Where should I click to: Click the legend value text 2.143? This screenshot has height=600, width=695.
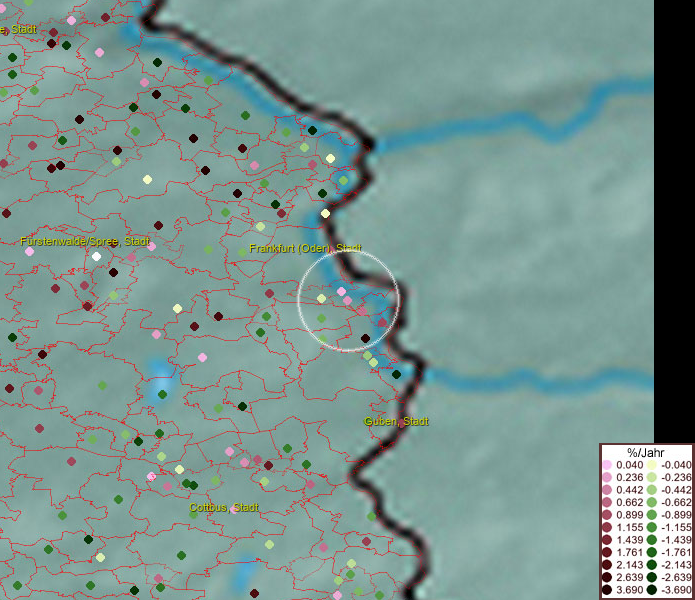[629, 565]
